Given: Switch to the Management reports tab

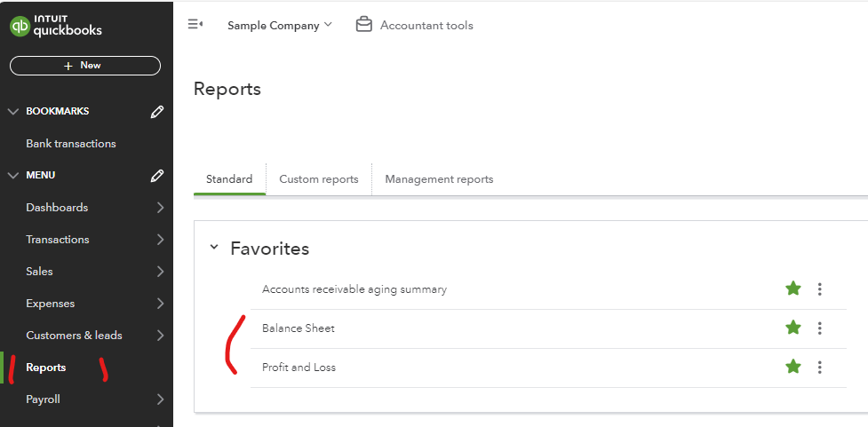Looking at the screenshot, I should 439,179.
